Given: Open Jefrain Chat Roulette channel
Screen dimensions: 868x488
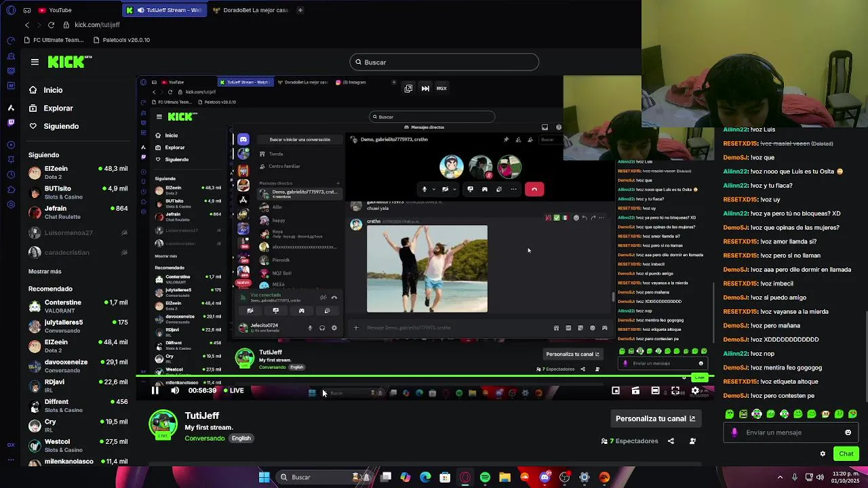Looking at the screenshot, I should (78, 212).
